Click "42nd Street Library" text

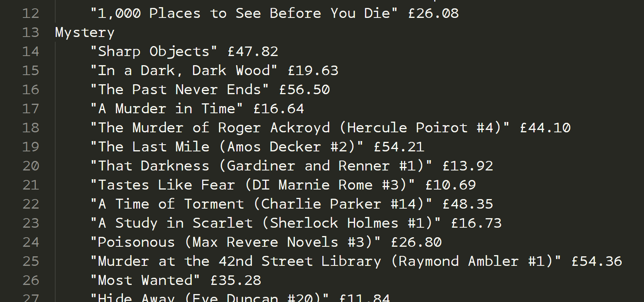pos(300,261)
